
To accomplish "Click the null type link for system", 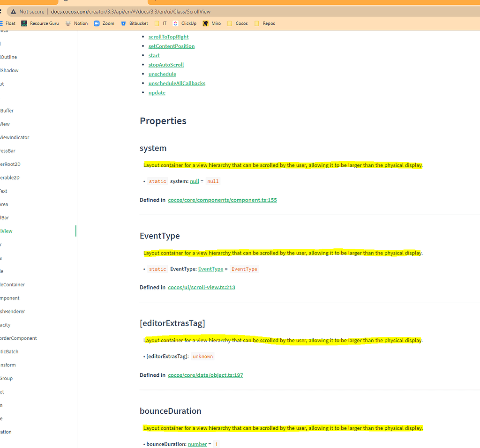I will (x=195, y=181).
